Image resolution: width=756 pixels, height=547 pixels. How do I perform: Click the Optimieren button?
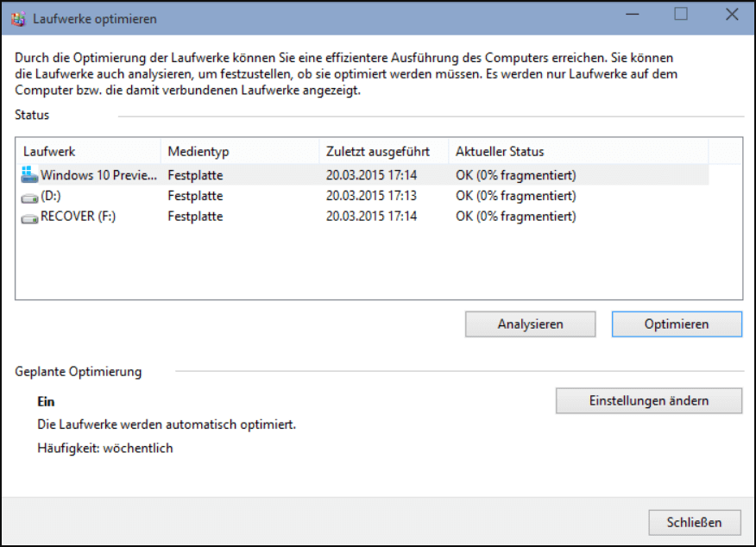677,324
